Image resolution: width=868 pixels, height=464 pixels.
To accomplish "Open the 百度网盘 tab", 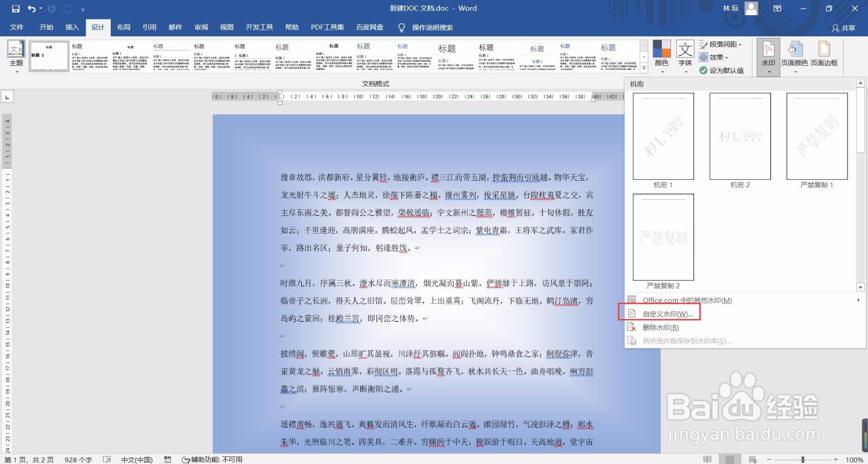I will [x=369, y=27].
